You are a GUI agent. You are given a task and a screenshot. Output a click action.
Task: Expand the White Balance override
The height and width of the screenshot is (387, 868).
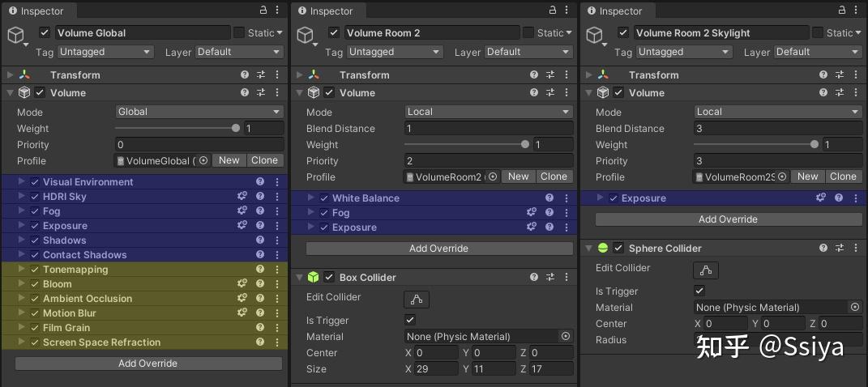click(x=311, y=198)
